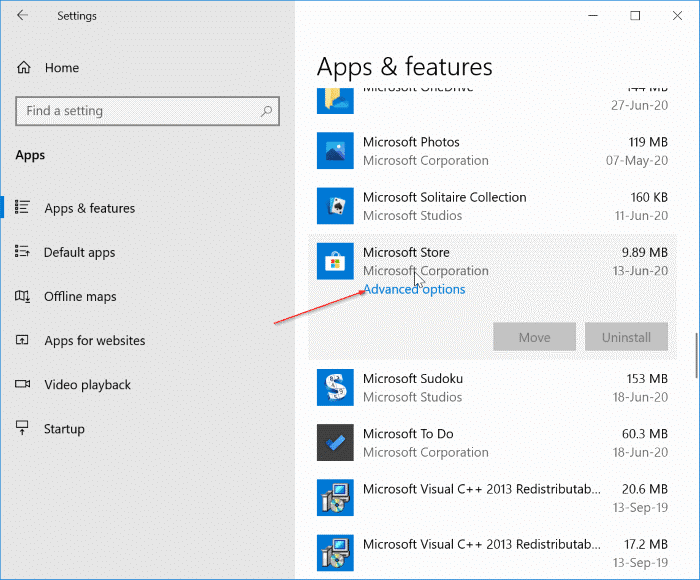Select Microsoft To Do entry

[x=492, y=442]
